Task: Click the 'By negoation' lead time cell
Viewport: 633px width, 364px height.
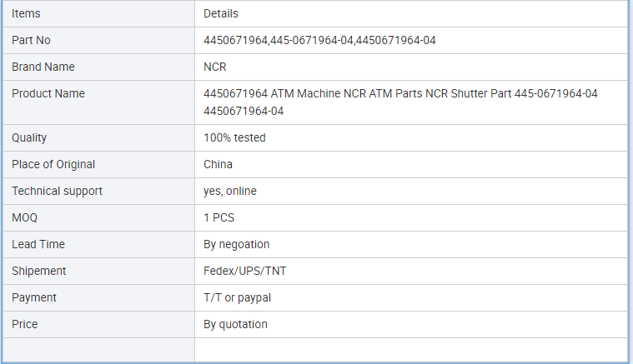Action: 411,244
